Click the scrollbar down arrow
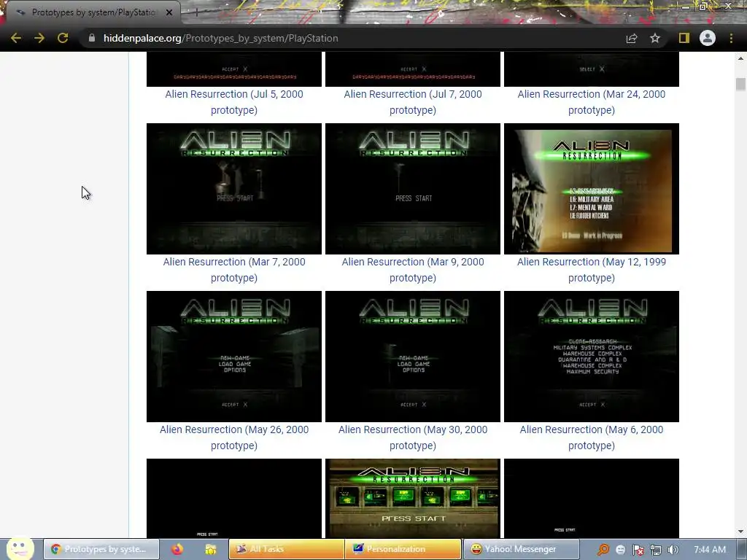 740,532
